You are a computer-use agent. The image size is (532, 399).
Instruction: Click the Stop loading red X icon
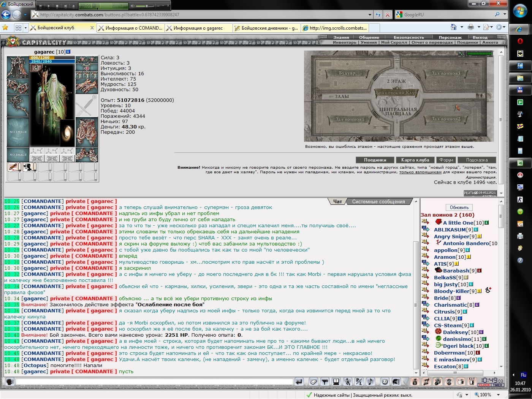point(388,15)
